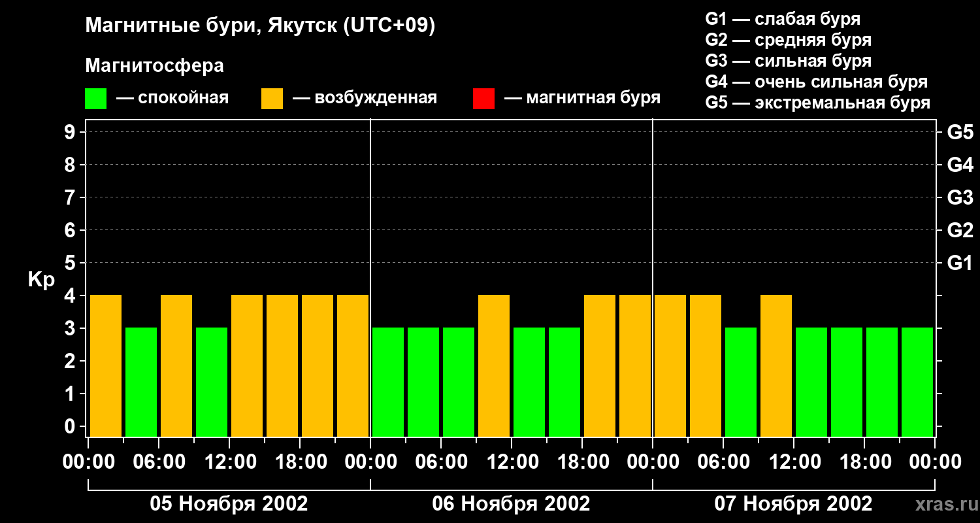Select the '— возбужденная' legend label

tap(365, 98)
